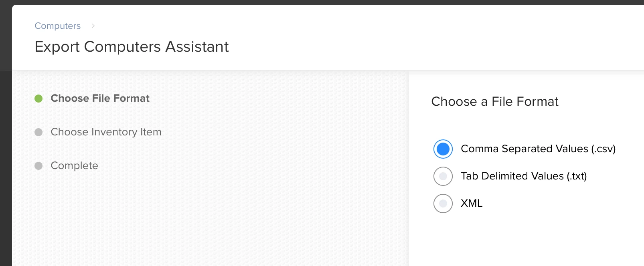Click the breadcrumb chevron after Computers
Image resolution: width=644 pixels, height=266 pixels.
coord(93,26)
